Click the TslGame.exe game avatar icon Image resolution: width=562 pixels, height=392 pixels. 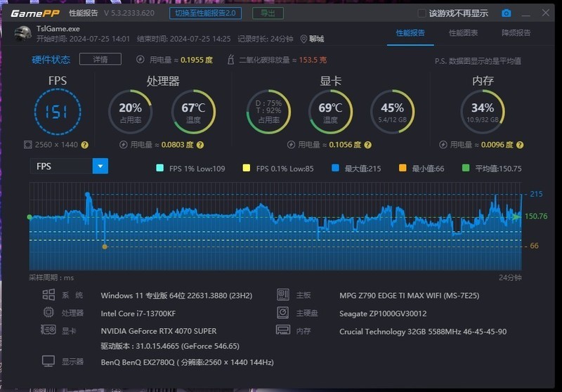click(x=23, y=33)
